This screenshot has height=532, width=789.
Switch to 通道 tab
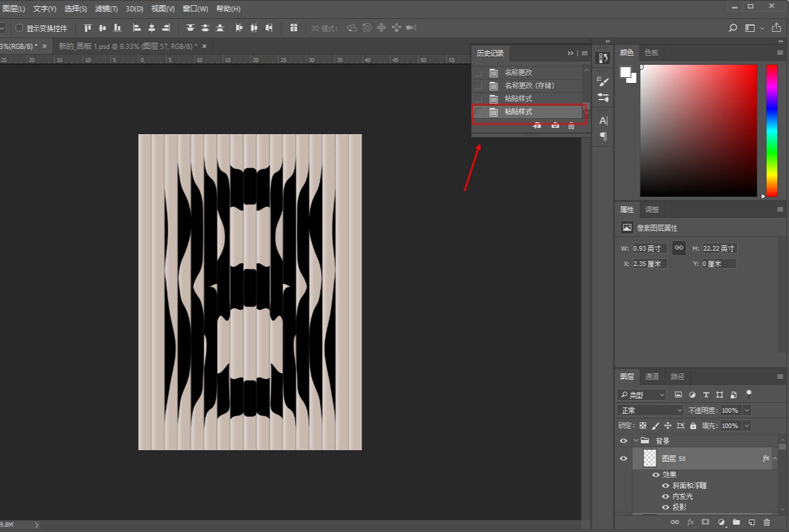pyautogui.click(x=651, y=376)
